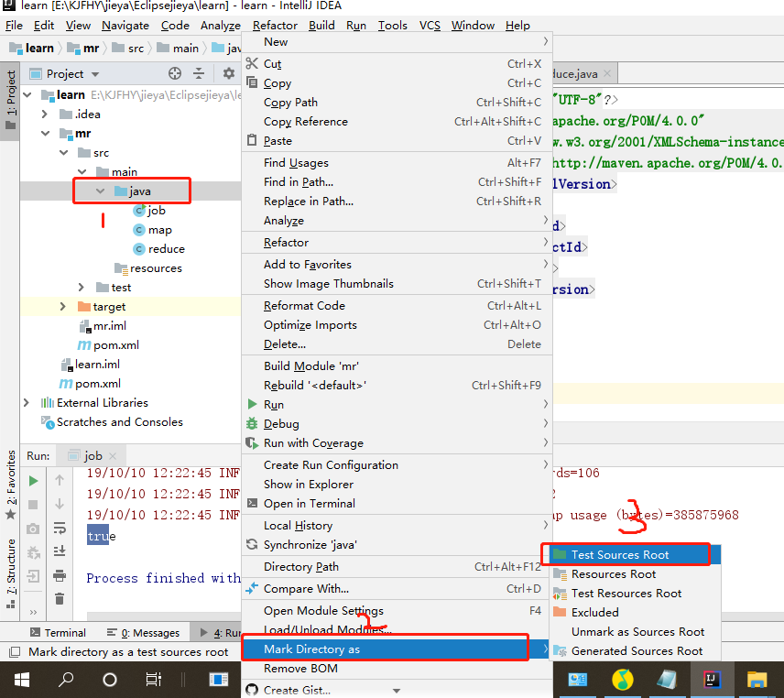Print console output using the printer icon
784x698 pixels.
(x=60, y=575)
